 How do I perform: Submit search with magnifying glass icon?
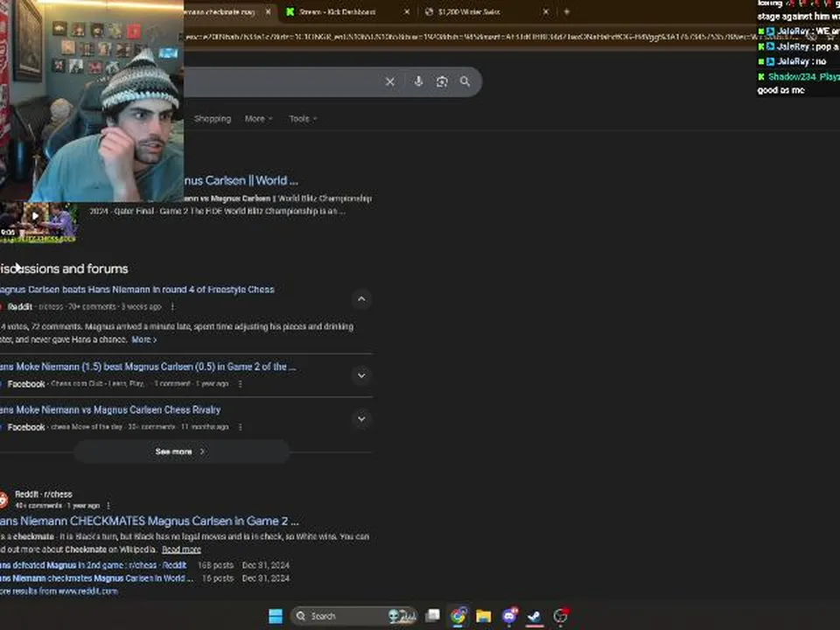pos(465,81)
